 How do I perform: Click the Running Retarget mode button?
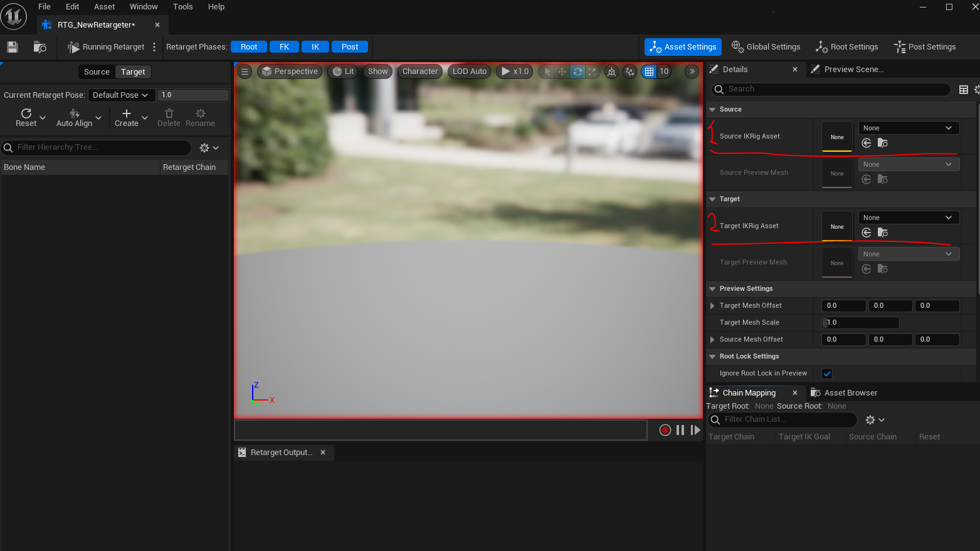coord(106,47)
